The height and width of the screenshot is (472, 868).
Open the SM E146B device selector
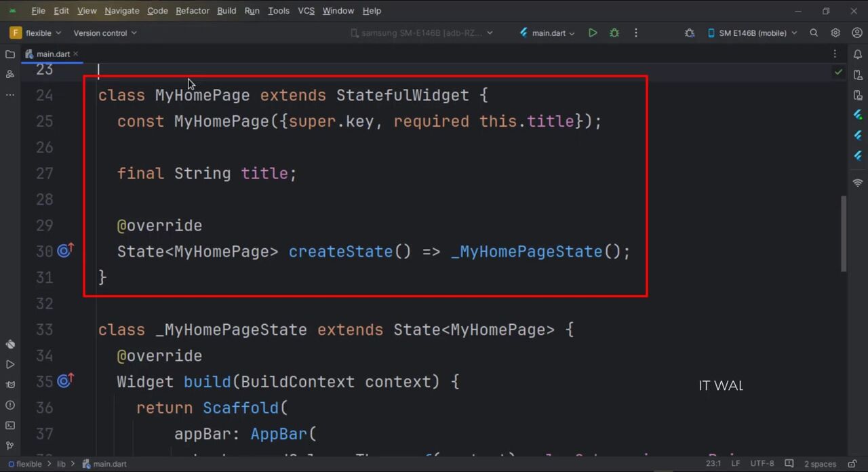click(751, 33)
